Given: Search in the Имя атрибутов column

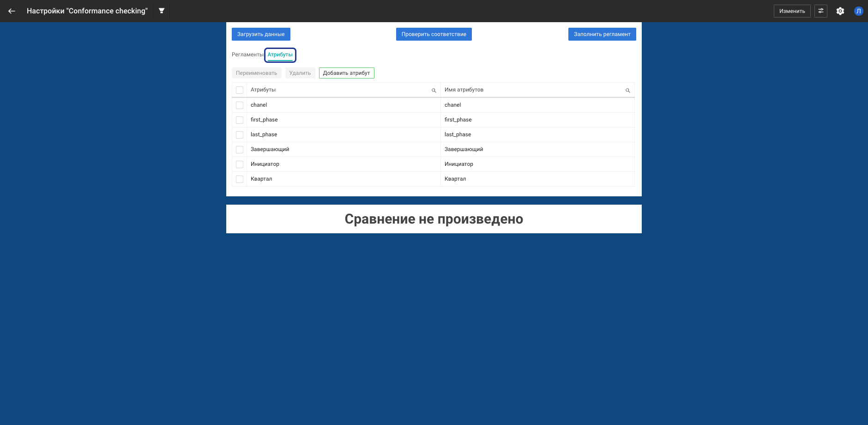Looking at the screenshot, I should pos(627,91).
